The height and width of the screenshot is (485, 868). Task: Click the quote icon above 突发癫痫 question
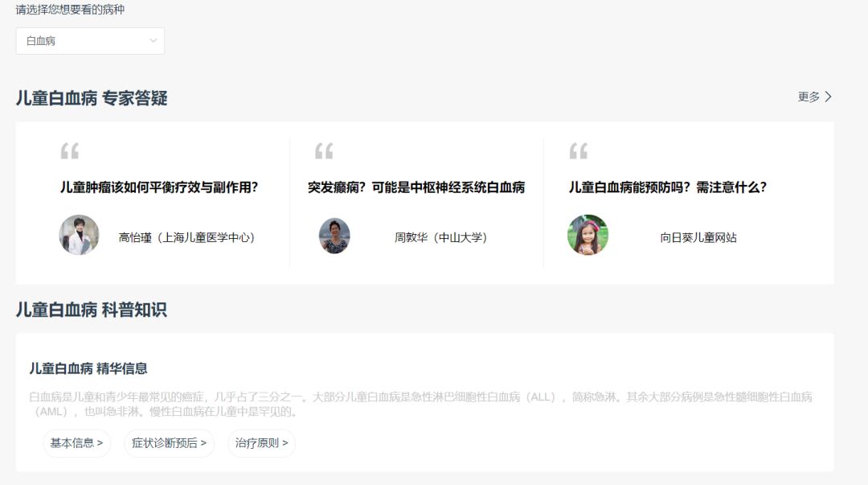coord(325,153)
